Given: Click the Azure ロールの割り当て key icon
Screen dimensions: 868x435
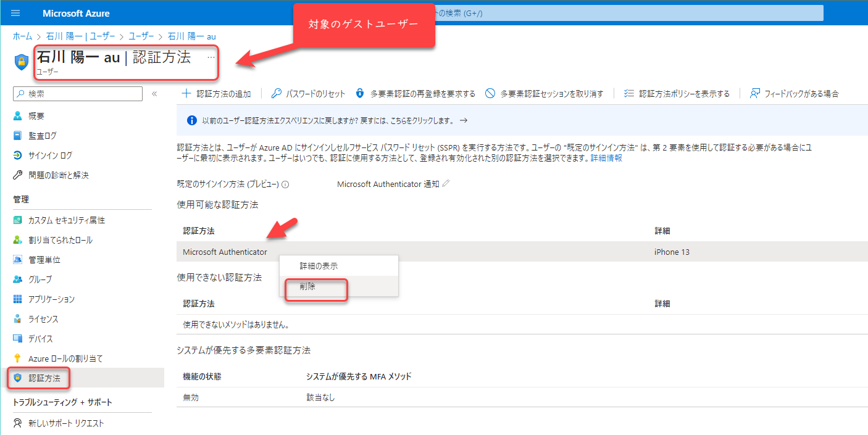Looking at the screenshot, I should click(18, 358).
